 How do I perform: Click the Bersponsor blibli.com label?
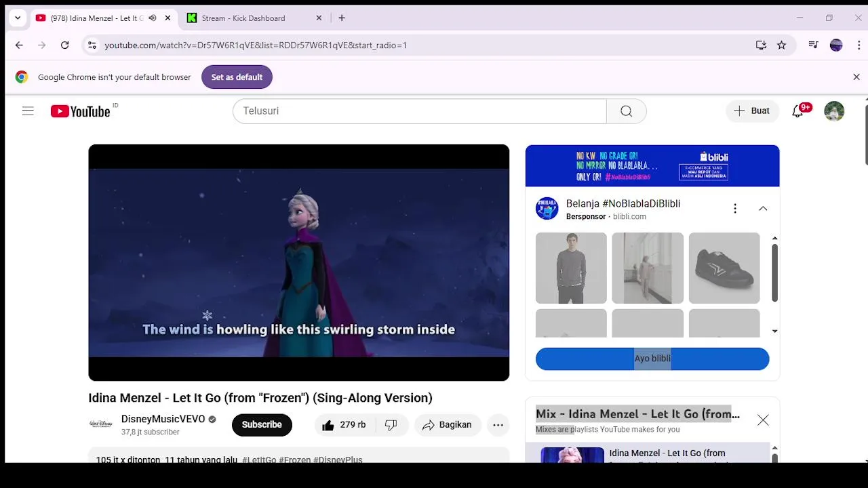pyautogui.click(x=606, y=217)
